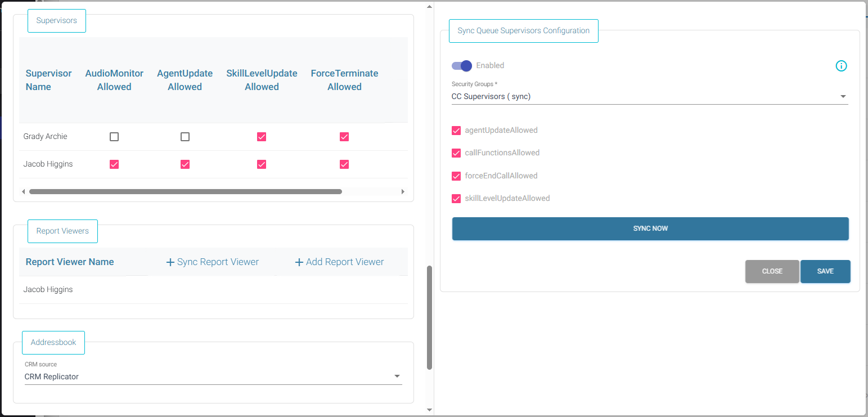Viewport: 868px width, 417px height.
Task: Disable the Enabled sync toggle
Action: click(462, 66)
